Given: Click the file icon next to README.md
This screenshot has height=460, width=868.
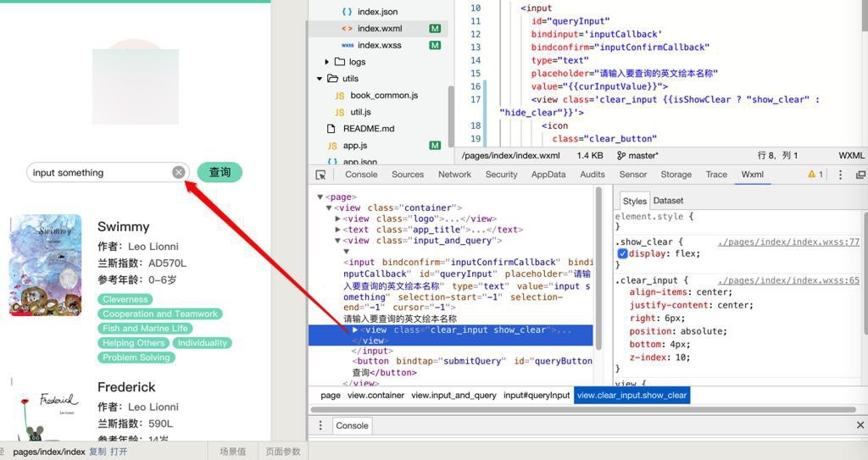Looking at the screenshot, I should [331, 129].
